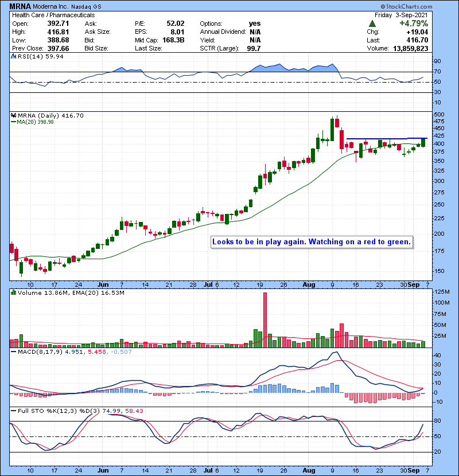
Task: Click the green up-arrow price change icon
Action: (x=372, y=24)
